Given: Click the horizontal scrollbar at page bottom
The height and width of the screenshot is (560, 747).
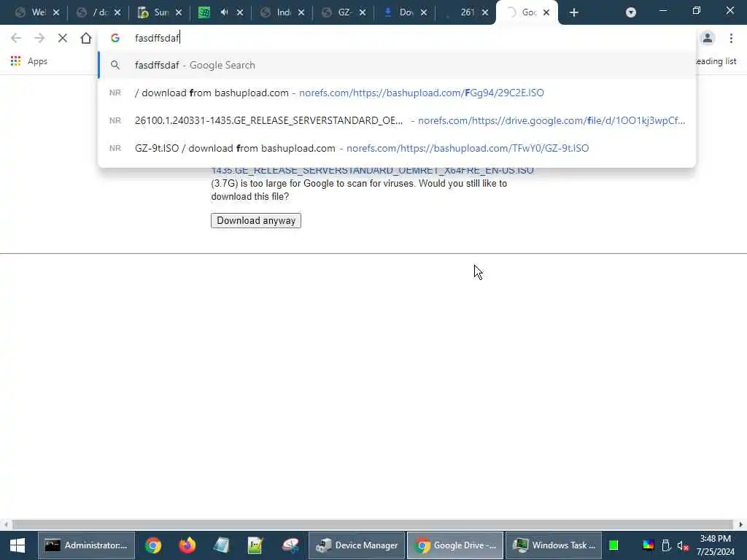Looking at the screenshot, I should 373,524.
